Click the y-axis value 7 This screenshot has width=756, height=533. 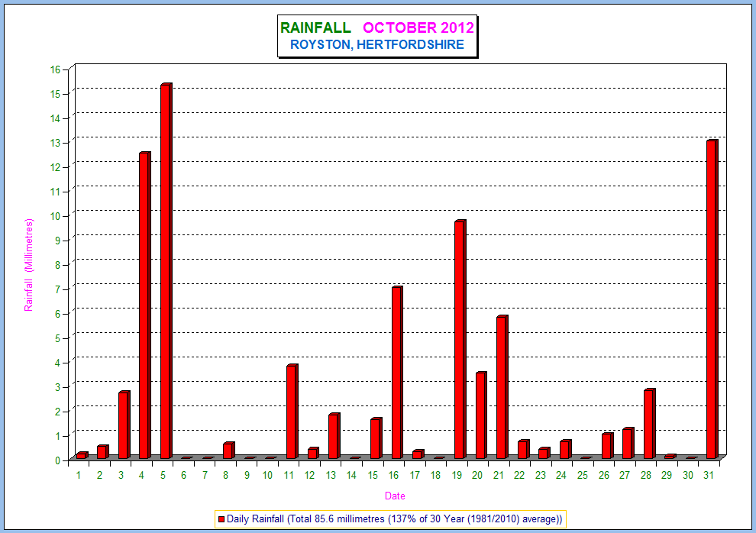point(58,289)
